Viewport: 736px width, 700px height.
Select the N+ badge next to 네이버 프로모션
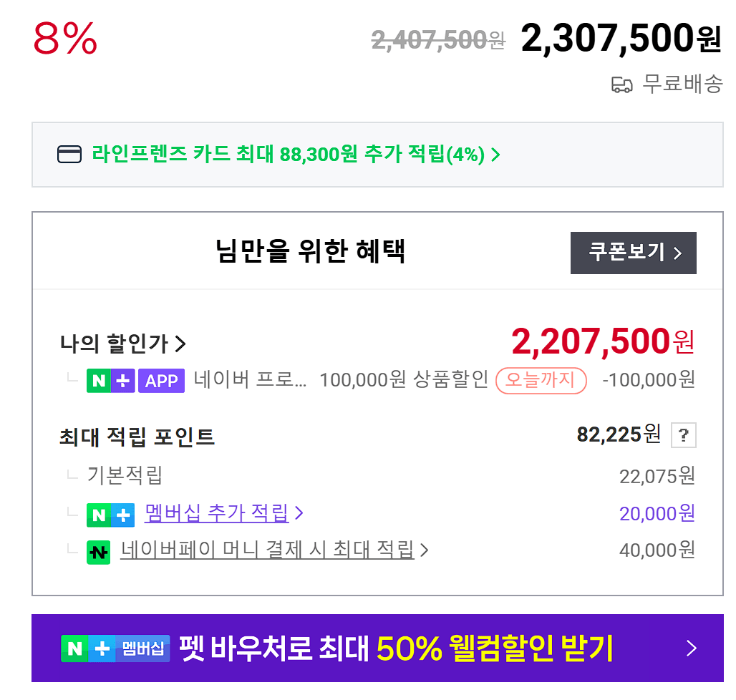pyautogui.click(x=111, y=380)
